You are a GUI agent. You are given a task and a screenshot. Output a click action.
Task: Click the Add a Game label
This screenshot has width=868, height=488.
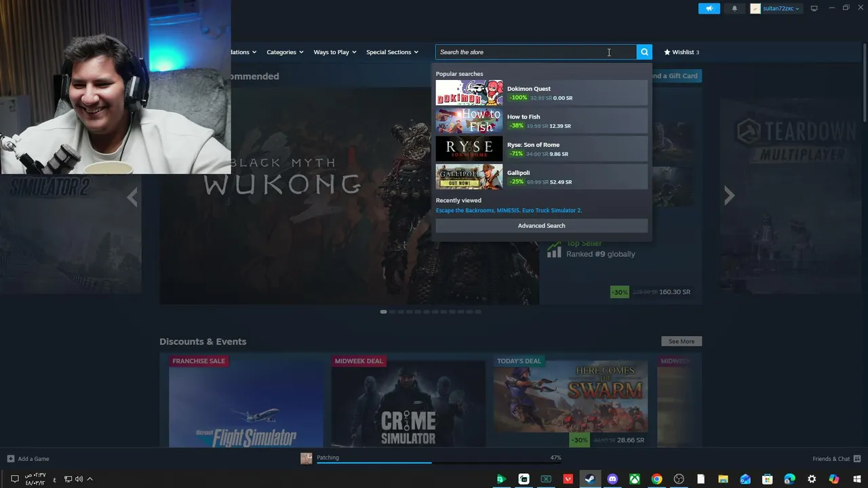point(33,459)
